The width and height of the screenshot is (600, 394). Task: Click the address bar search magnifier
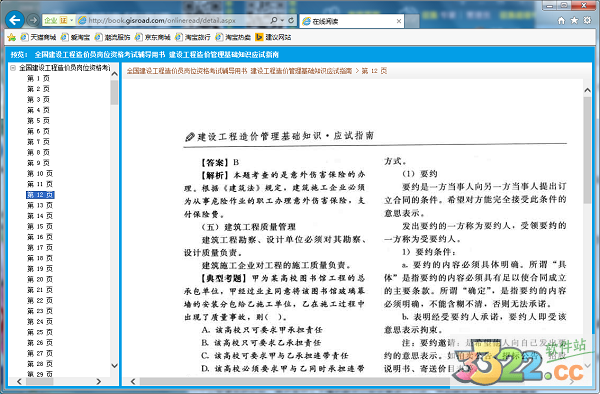pyautogui.click(x=274, y=20)
